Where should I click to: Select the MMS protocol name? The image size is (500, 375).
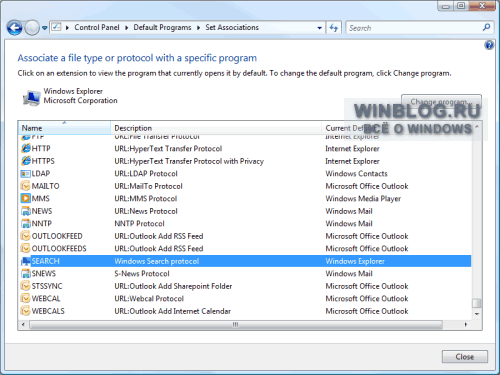pos(41,199)
